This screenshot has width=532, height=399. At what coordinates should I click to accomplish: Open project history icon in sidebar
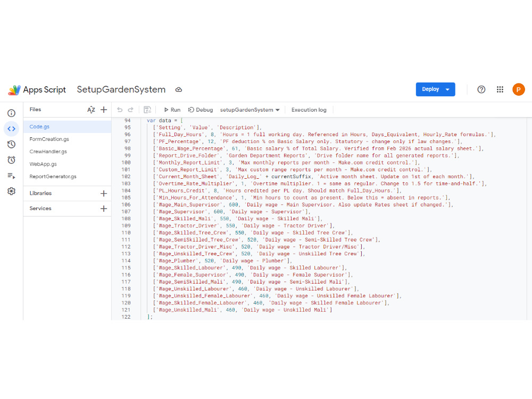pos(12,145)
